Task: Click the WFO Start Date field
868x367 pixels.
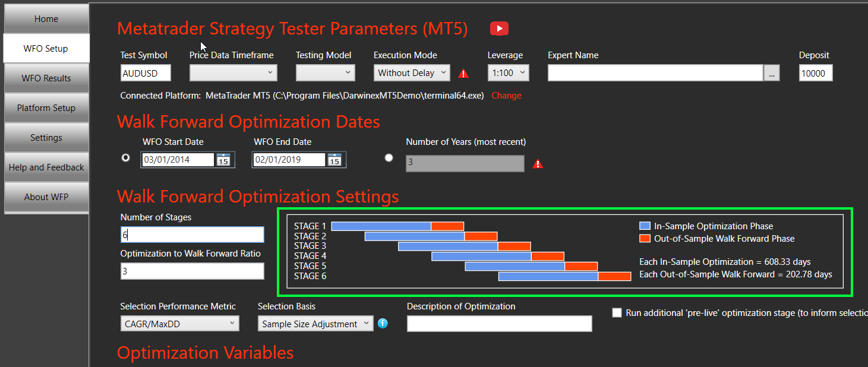Action: (x=178, y=160)
